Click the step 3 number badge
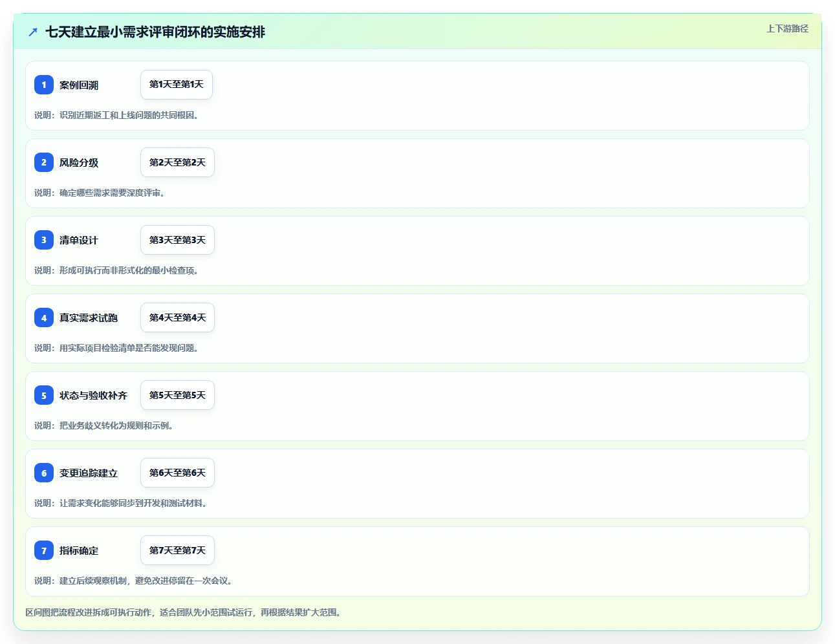 coord(44,240)
